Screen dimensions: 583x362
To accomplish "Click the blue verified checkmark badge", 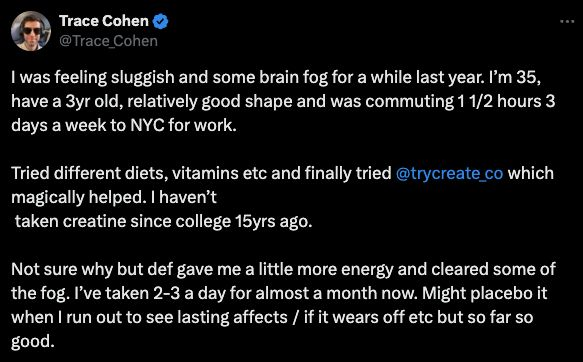I will pyautogui.click(x=160, y=21).
